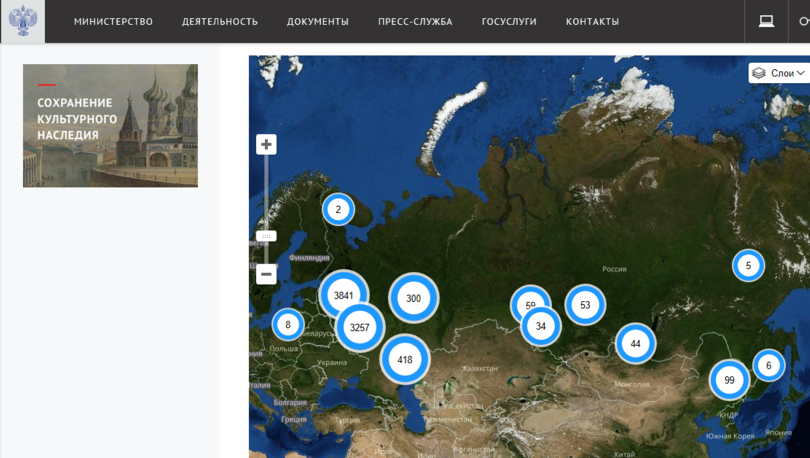
Task: Zoom out the map with minus button
Action: 266,274
